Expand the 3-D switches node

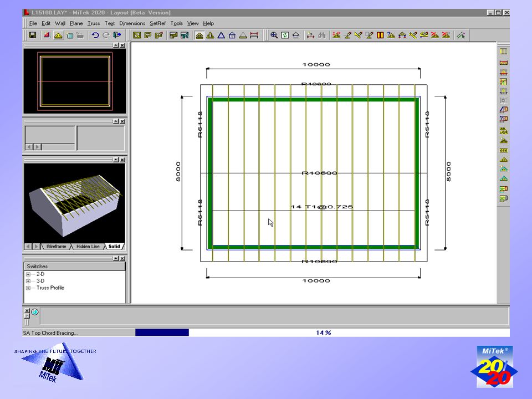(x=28, y=281)
